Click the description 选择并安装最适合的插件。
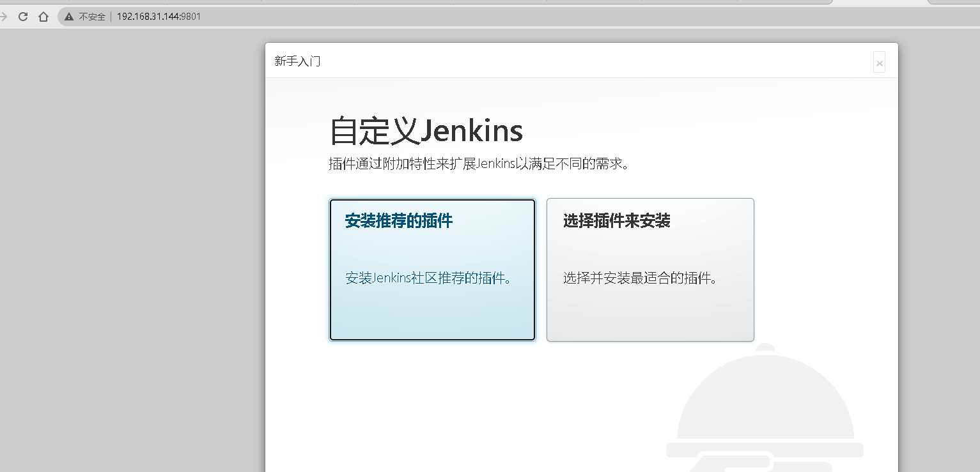Screen dimensions: 980x472 pyautogui.click(x=640, y=278)
